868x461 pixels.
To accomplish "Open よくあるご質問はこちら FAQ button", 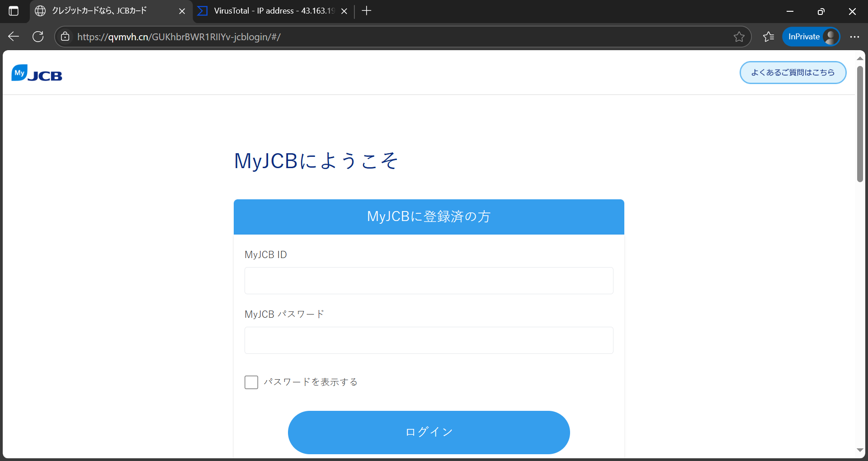I will tap(793, 72).
